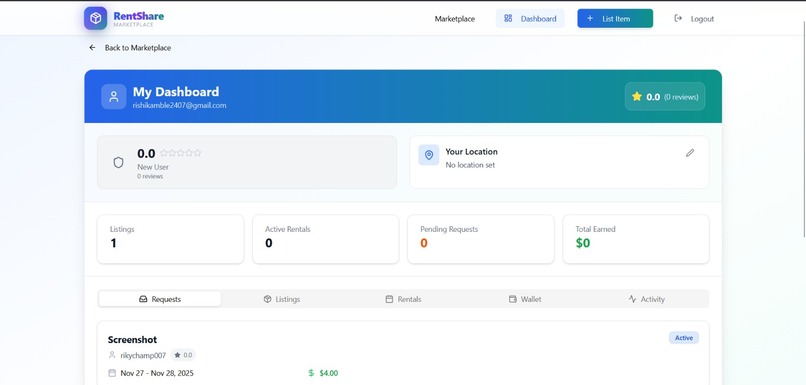This screenshot has height=385, width=806.
Task: Open the Dashboard nav button
Action: pos(530,19)
